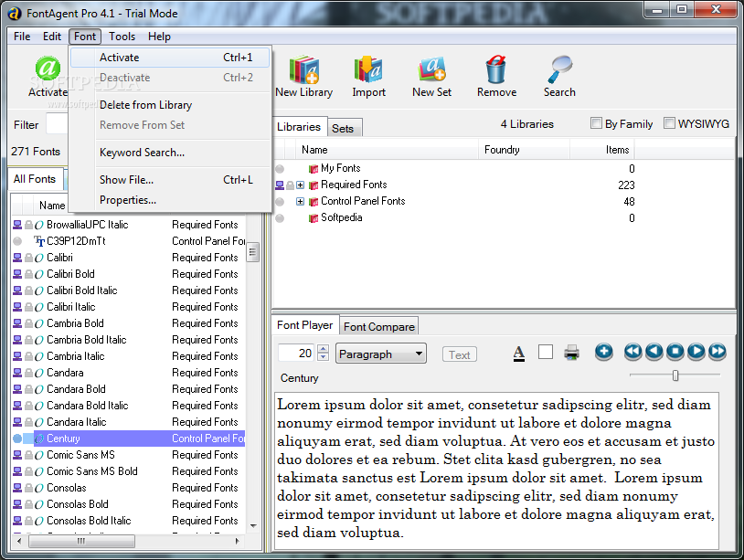Click the New Set toolbar icon

tap(431, 69)
